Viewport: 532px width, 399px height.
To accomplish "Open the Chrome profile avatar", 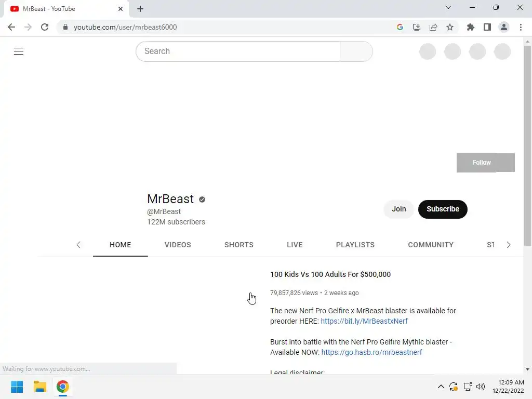I will click(x=504, y=27).
